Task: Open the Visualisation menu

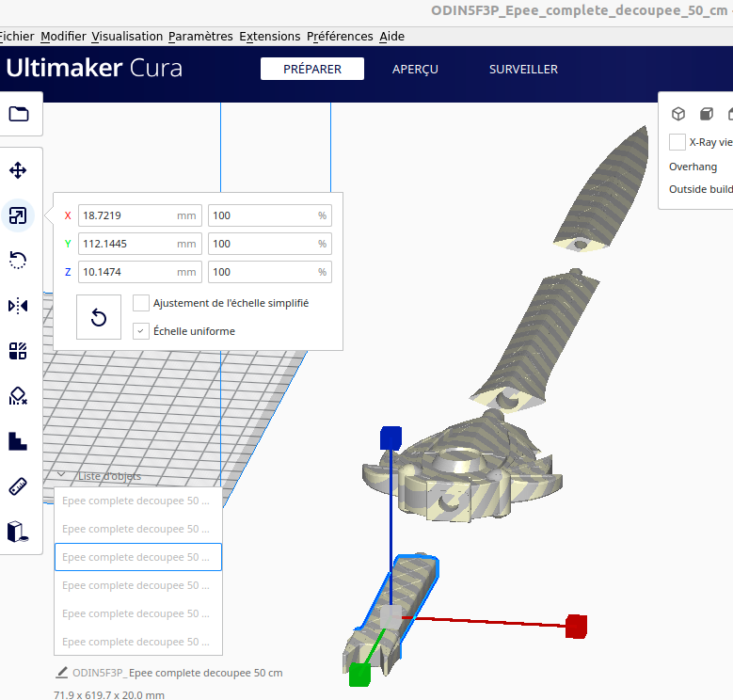Action: (127, 36)
